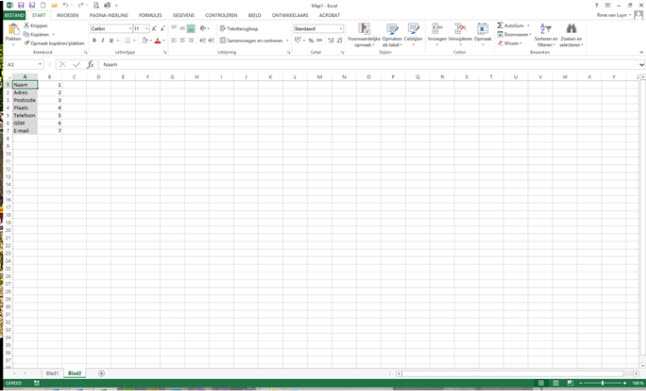Screen dimensions: 646x391
Task: Toggle Bold formatting
Action: pyautogui.click(x=94, y=40)
